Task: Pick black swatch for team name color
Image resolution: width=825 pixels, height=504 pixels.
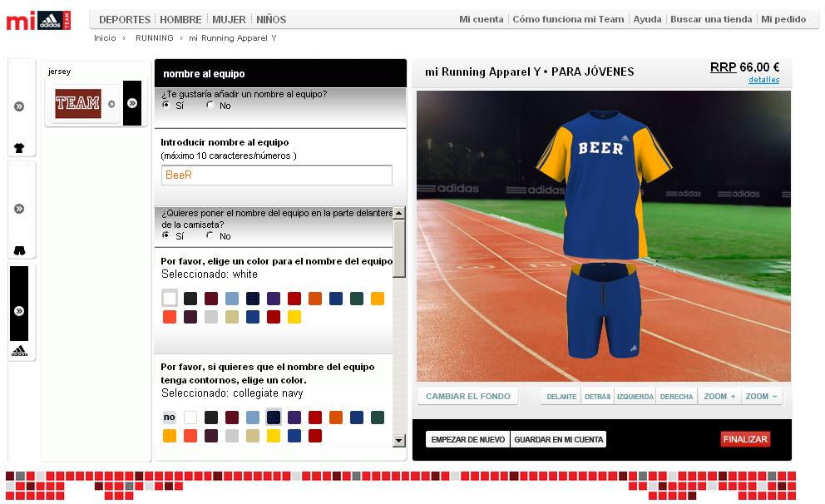Action: (190, 299)
